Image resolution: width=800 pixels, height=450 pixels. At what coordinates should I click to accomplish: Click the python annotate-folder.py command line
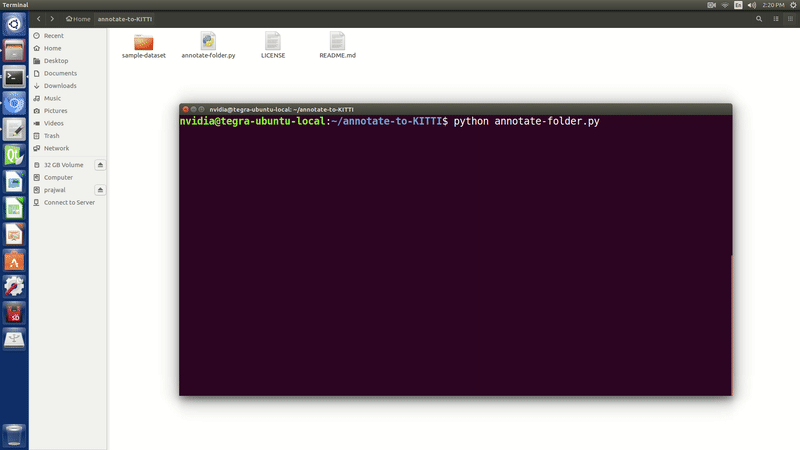pos(526,121)
